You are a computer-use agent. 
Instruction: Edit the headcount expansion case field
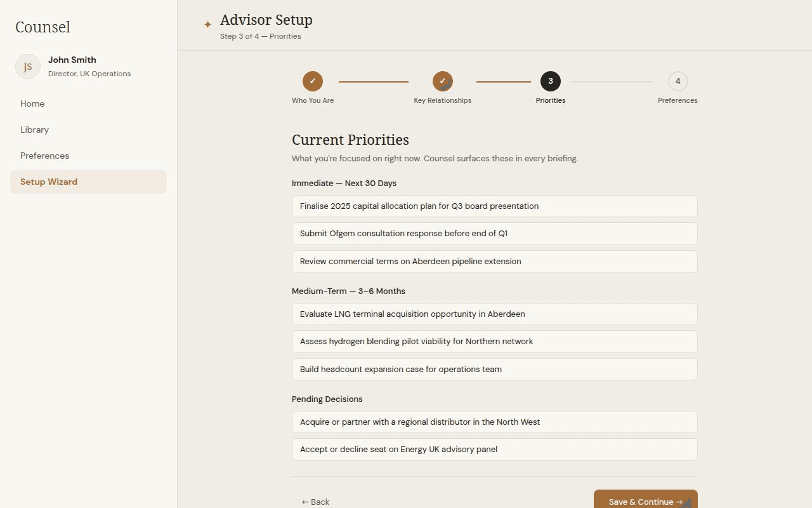tap(495, 369)
